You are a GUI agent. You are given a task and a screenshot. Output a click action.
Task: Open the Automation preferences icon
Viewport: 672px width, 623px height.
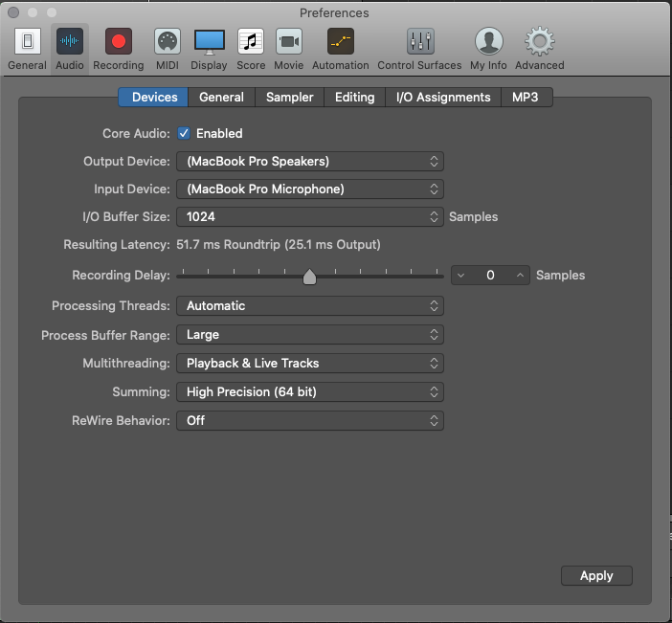point(340,41)
